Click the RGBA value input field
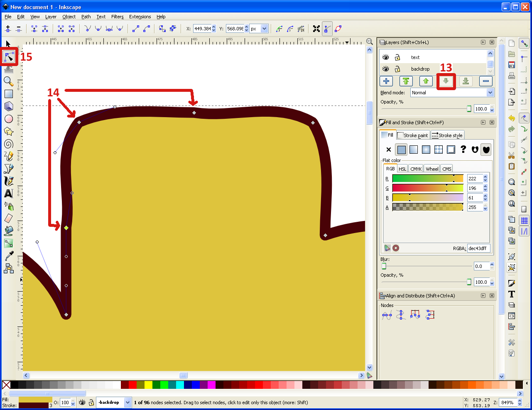Screen dimensions: 532x410 click(x=478, y=248)
